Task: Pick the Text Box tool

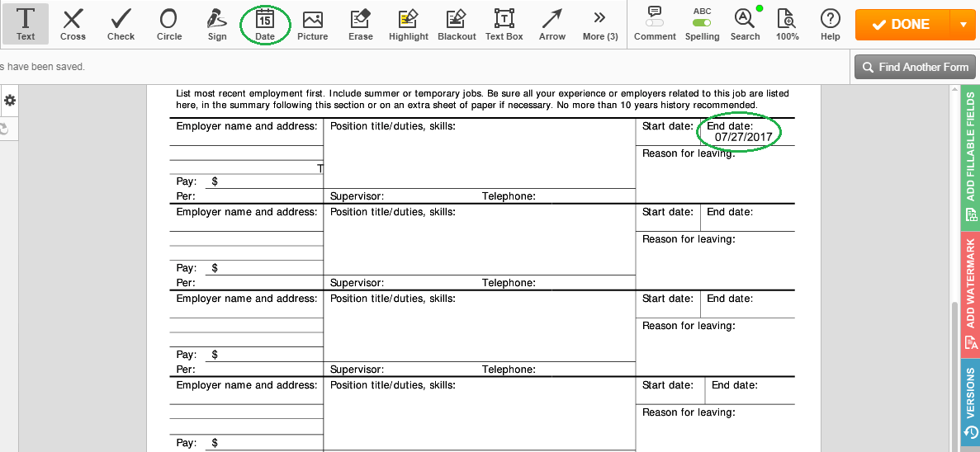Action: pyautogui.click(x=504, y=24)
